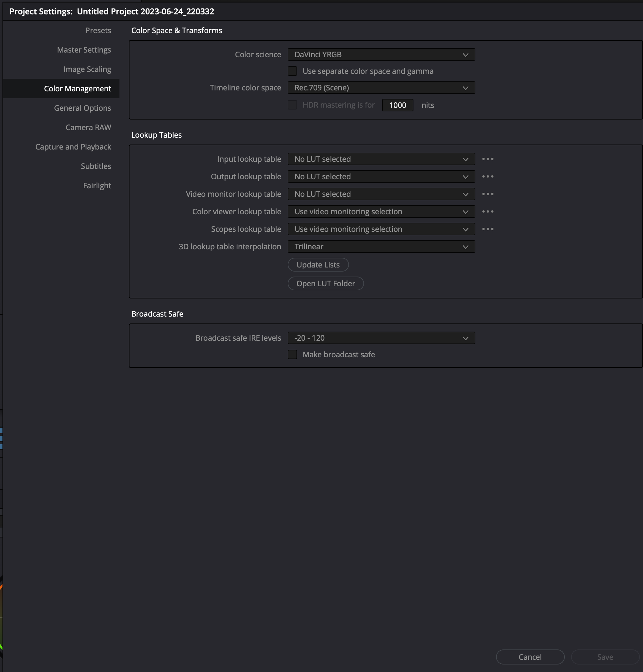Expand the Timeline color space dropdown
The width and height of the screenshot is (643, 672).
point(381,88)
